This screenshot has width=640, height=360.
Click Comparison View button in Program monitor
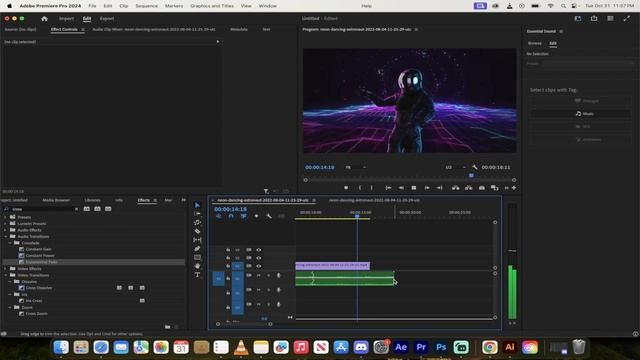[495, 188]
